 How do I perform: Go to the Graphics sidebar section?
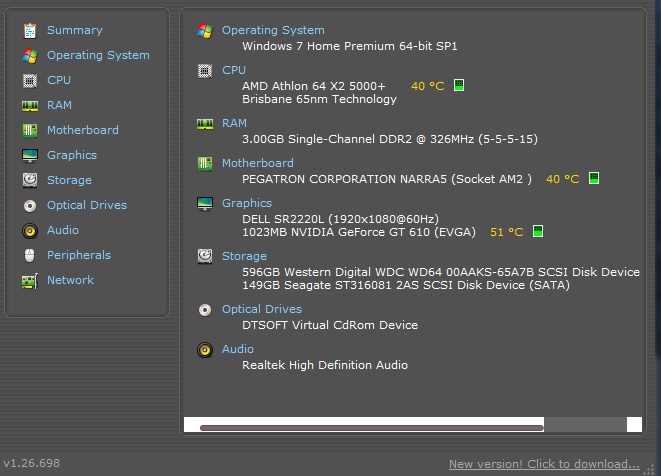[x=72, y=155]
